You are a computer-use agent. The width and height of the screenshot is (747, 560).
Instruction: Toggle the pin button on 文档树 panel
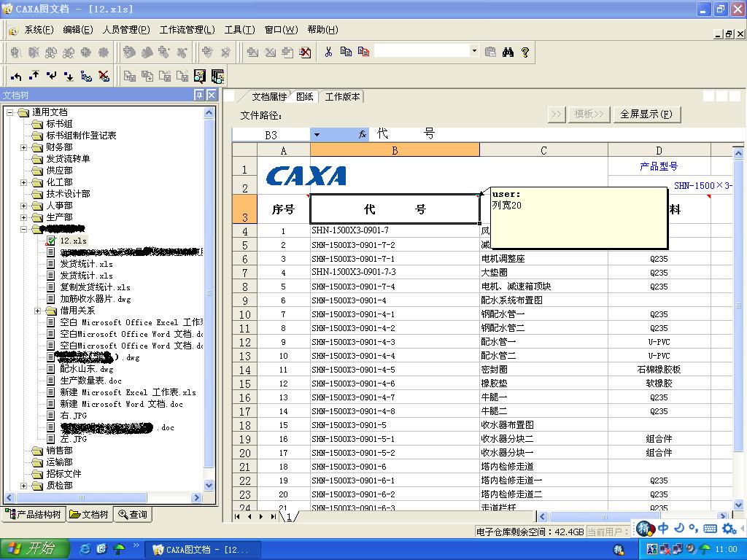(198, 96)
